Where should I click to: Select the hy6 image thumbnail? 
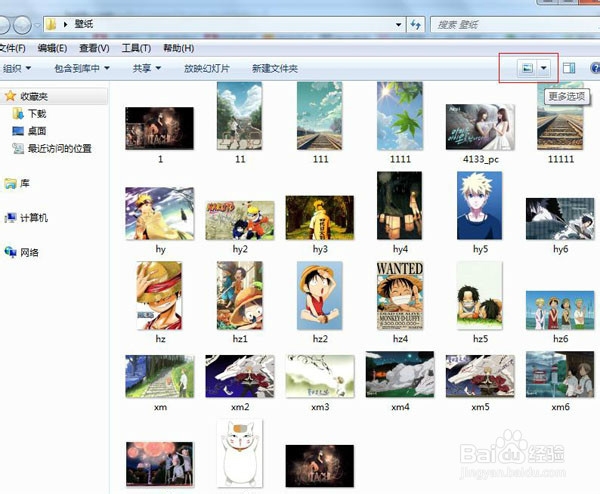[x=560, y=219]
